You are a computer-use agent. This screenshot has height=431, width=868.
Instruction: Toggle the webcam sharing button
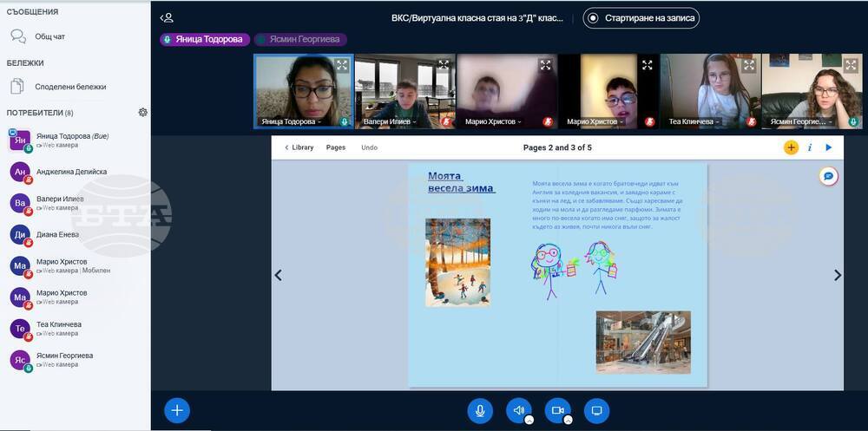(557, 410)
